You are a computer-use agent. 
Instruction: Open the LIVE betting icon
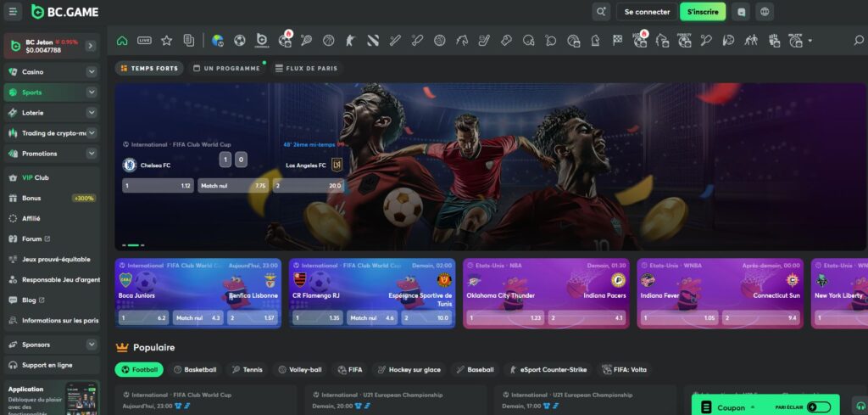144,41
